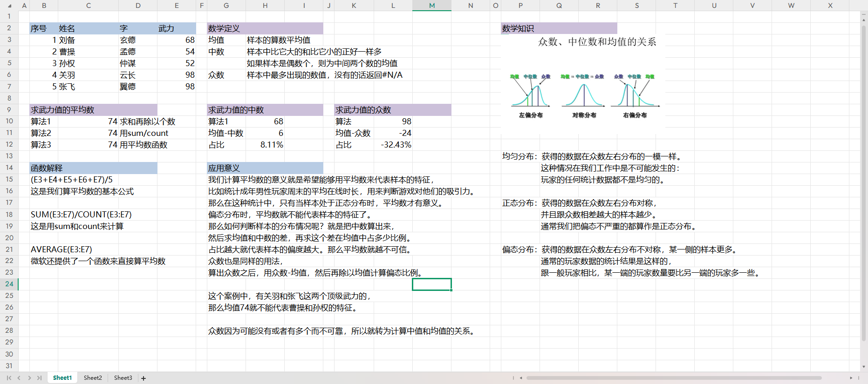The height and width of the screenshot is (384, 868).
Task: Click the horizontal scrollbar left arrow
Action: coord(521,378)
